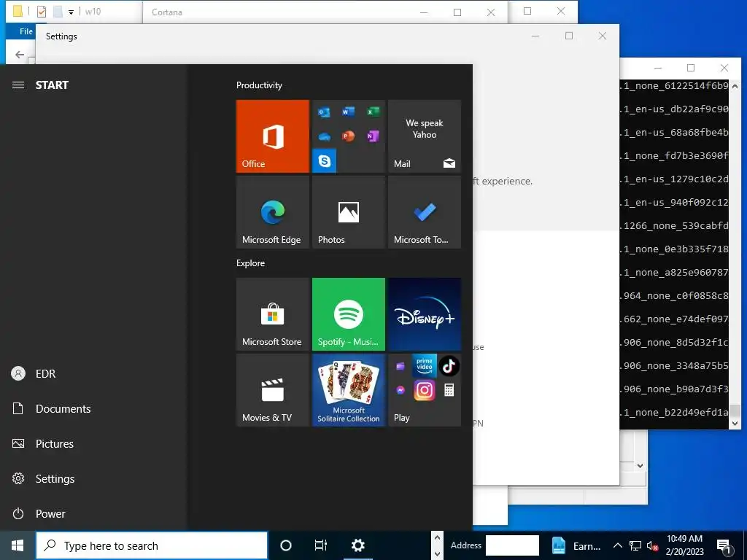Launch Outlook from the small Office tiles
747x560 pixels.
(x=324, y=112)
